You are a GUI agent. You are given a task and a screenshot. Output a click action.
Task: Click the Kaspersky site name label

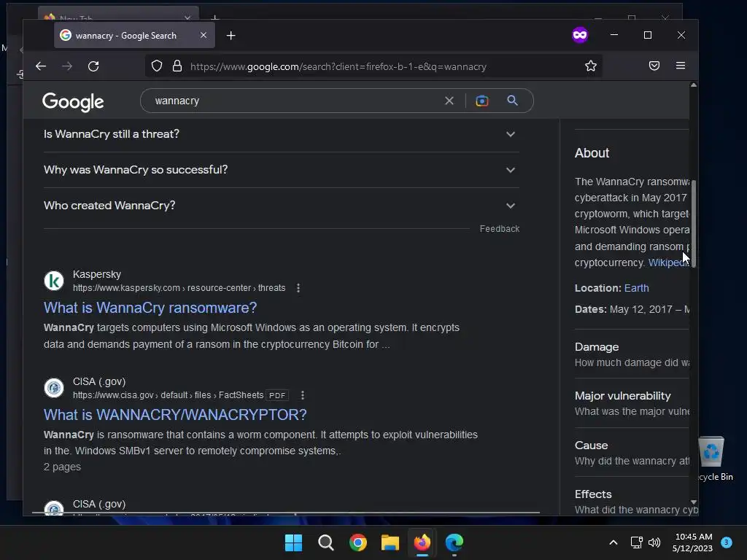coord(97,274)
